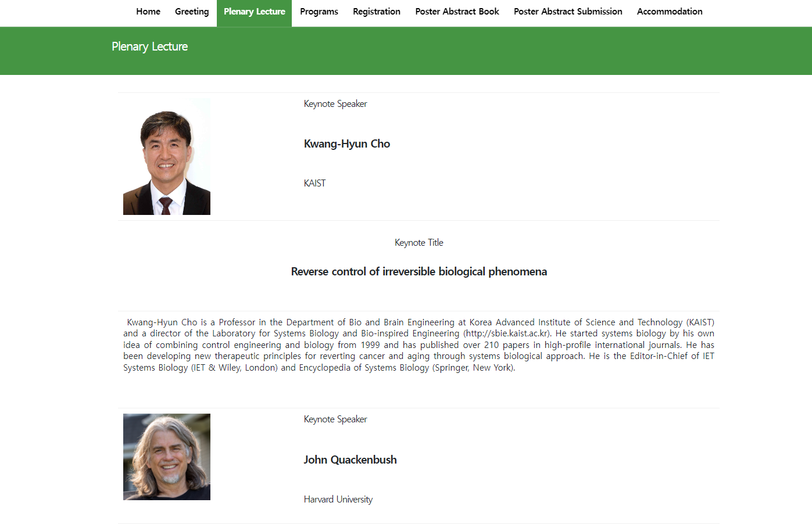The width and height of the screenshot is (812, 524).
Task: Click the 'Encyclopedia of Systems Biology' text in bio
Action: (364, 368)
